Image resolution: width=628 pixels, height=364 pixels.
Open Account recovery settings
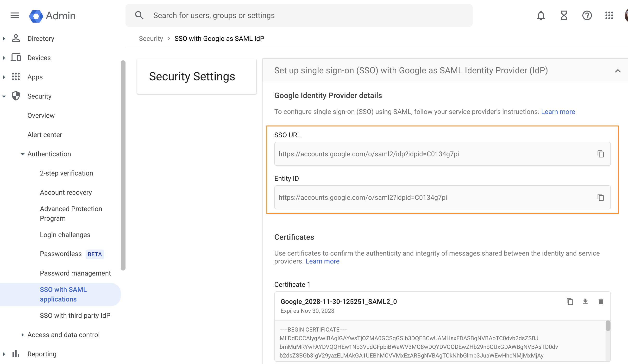tap(66, 192)
